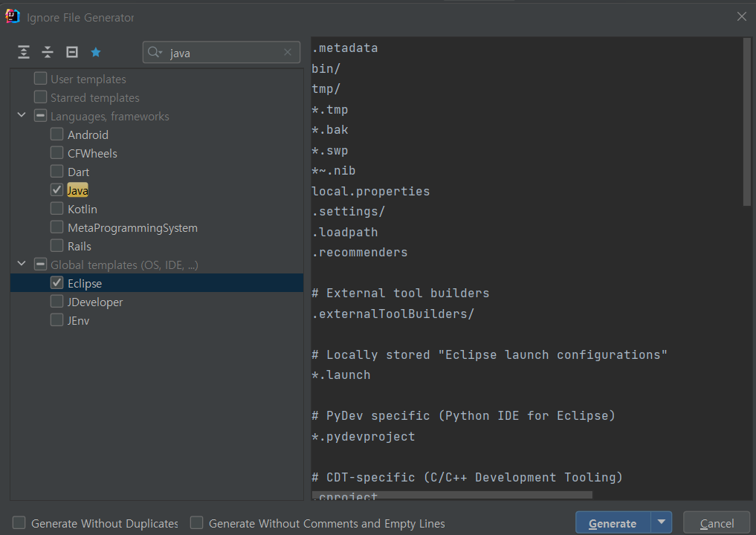This screenshot has width=756, height=535.
Task: Check the JEnv template
Action: coord(57,320)
